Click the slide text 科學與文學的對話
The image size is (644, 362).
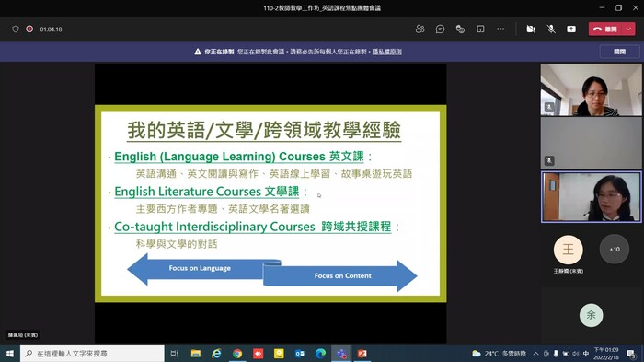(x=177, y=244)
